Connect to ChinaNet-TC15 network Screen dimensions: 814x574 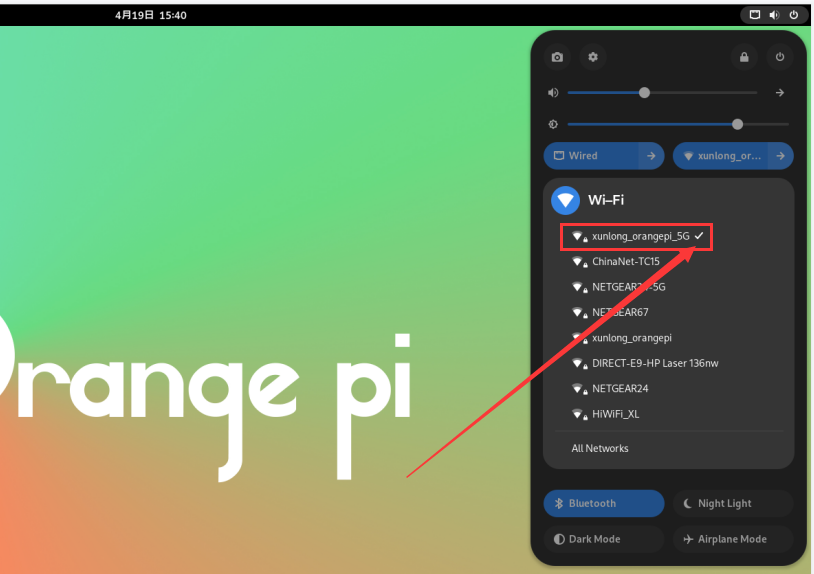[x=670, y=262]
